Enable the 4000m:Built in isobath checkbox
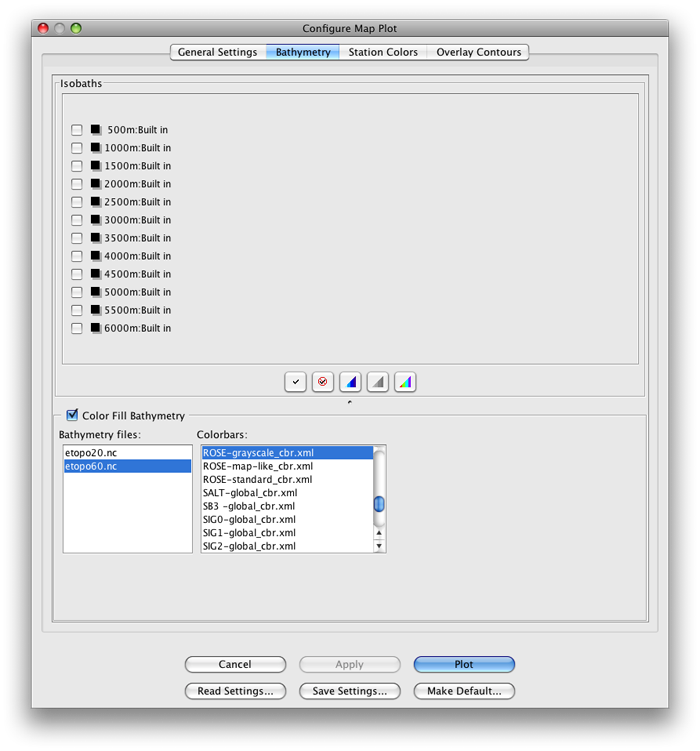Viewport: 700px width, 751px height. (x=77, y=256)
